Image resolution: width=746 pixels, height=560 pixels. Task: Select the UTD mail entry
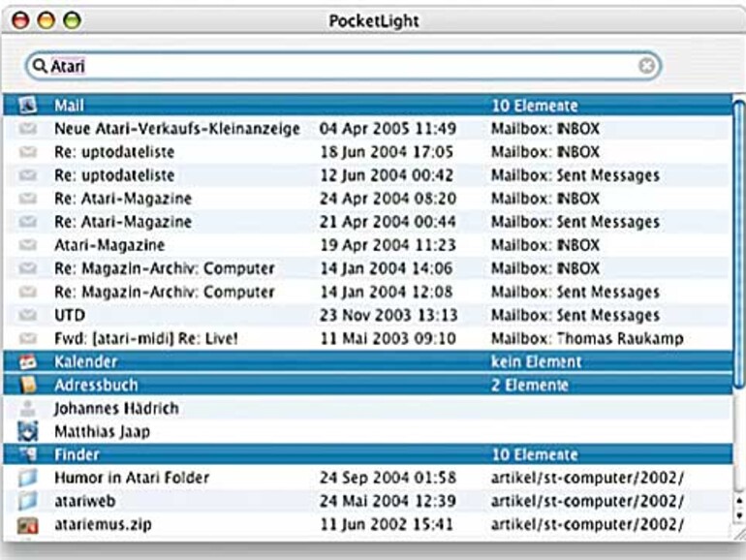[x=70, y=315]
